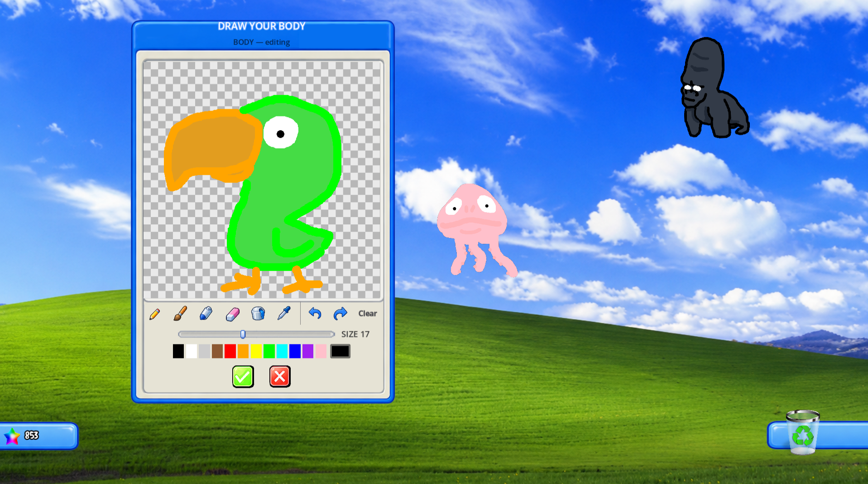Click the DRAW YOUR BODY title
The image size is (868, 484).
[x=262, y=26]
